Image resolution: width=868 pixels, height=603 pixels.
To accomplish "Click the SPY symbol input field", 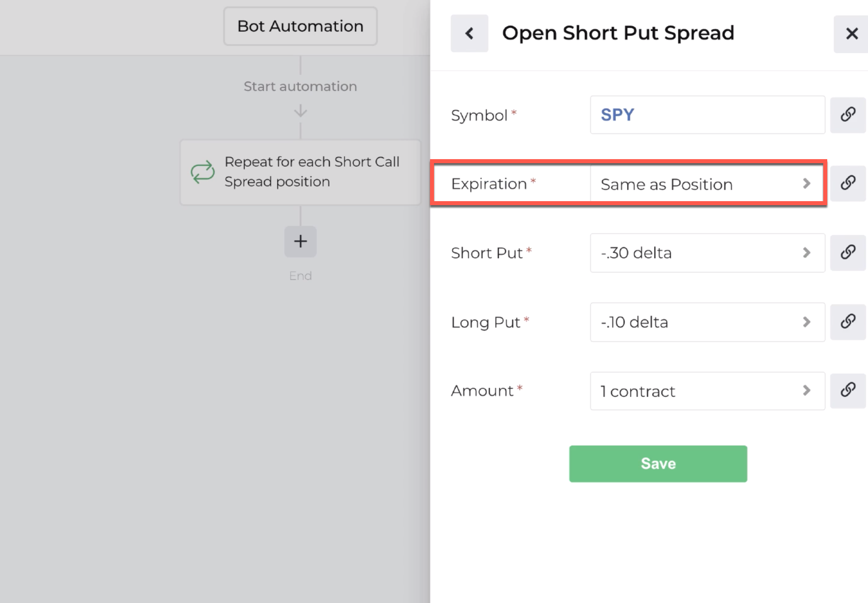I will [707, 115].
